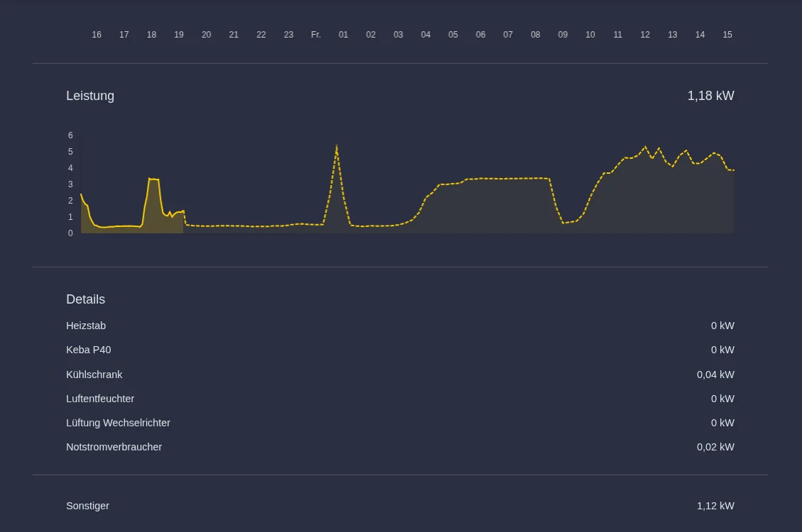The image size is (802, 532).
Task: Click the "0" label on the power y-axis
Action: (70, 233)
